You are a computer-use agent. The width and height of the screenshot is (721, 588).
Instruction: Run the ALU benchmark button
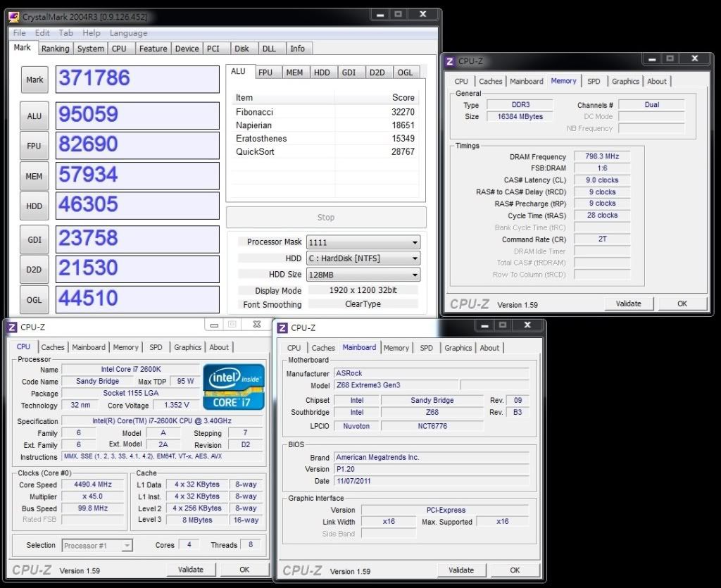(35, 116)
